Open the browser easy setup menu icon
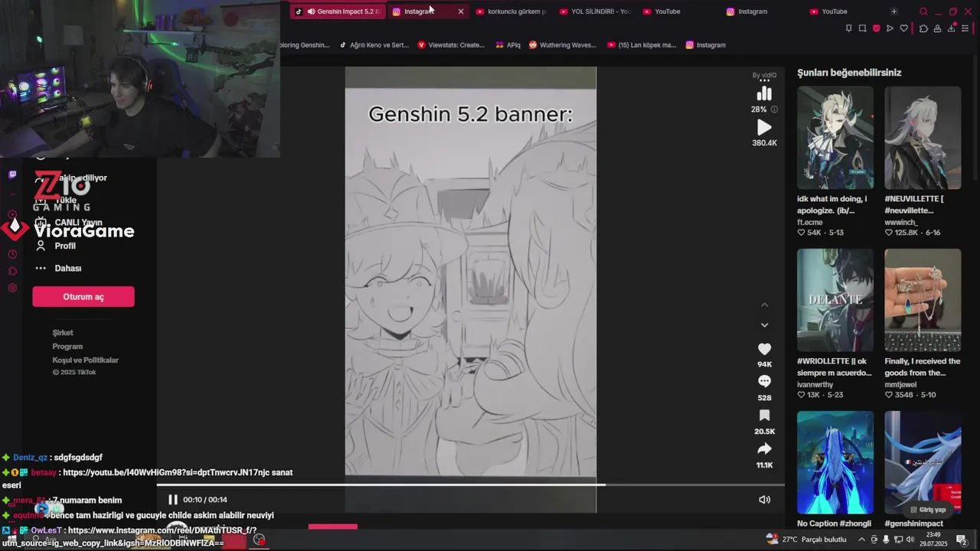This screenshot has width=980, height=551. tap(965, 28)
